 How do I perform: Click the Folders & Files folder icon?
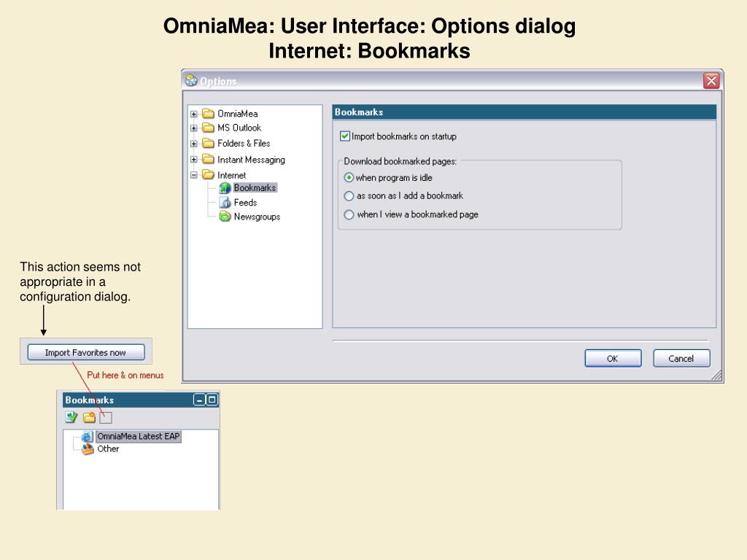[x=208, y=144]
